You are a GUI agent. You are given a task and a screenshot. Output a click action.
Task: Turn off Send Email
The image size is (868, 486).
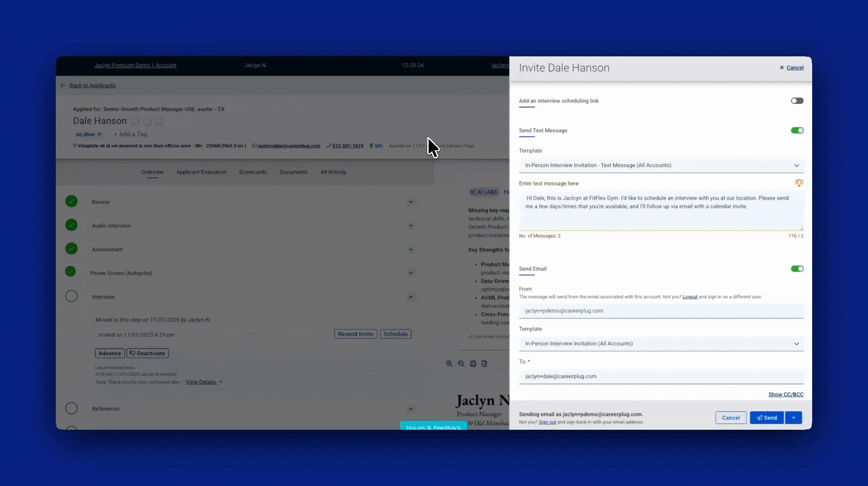click(x=797, y=269)
